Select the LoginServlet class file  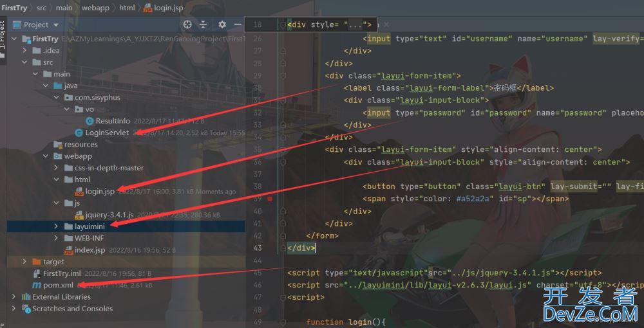107,133
